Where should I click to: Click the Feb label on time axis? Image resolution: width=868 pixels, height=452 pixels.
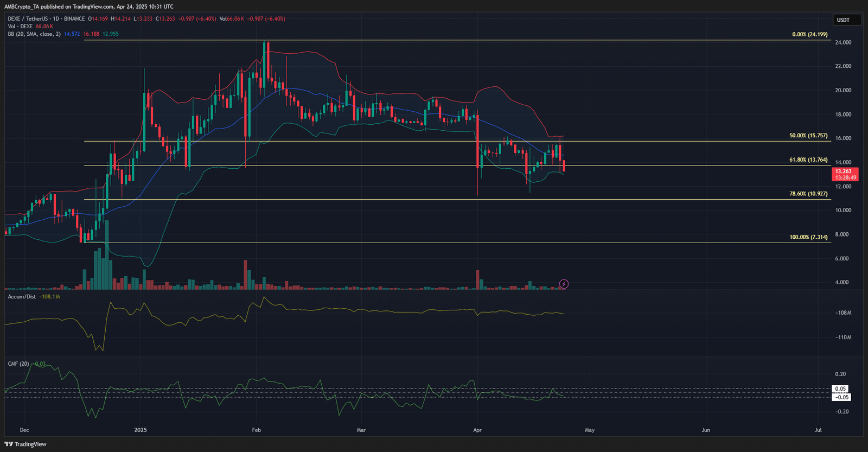point(257,430)
